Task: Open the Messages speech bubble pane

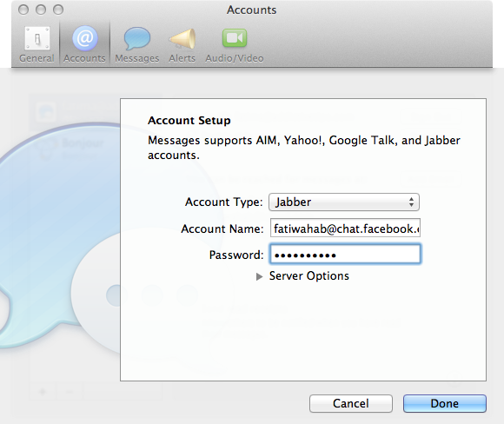Action: [137, 44]
